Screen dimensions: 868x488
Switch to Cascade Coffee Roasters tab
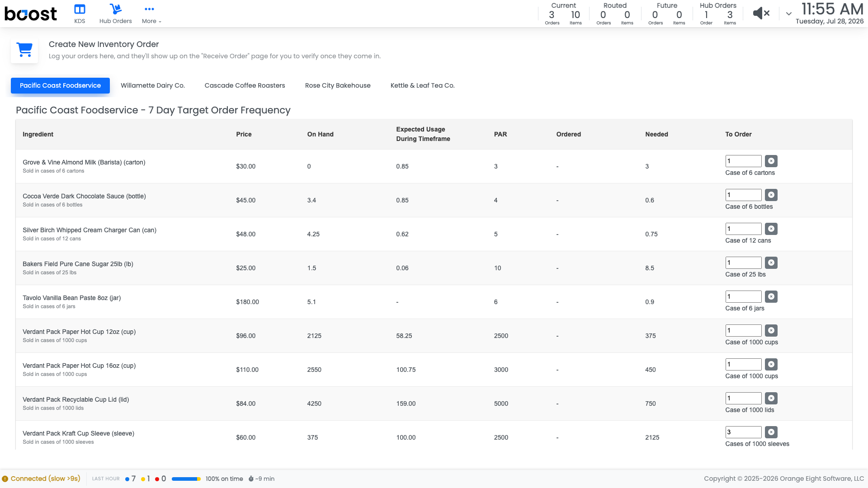[x=245, y=85]
